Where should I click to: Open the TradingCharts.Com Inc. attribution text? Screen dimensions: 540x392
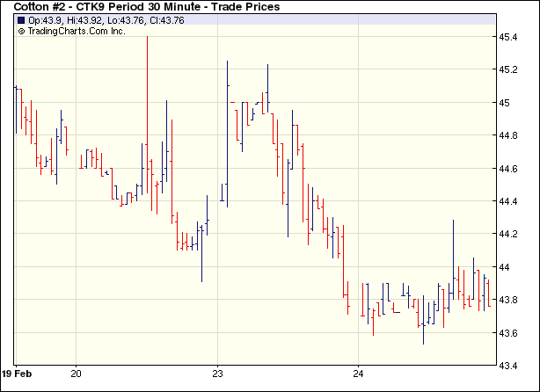pyautogui.click(x=77, y=31)
